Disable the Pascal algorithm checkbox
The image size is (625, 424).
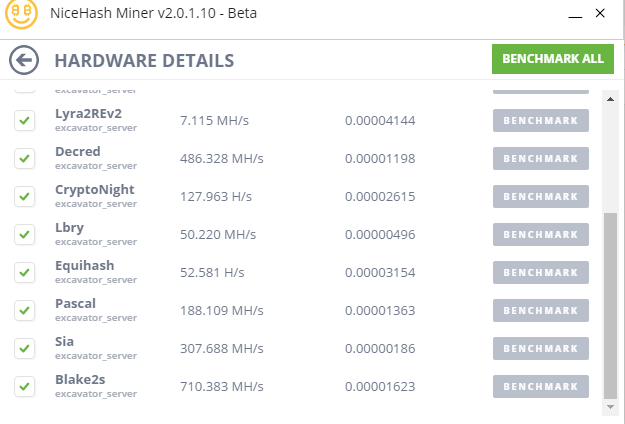[x=25, y=310]
